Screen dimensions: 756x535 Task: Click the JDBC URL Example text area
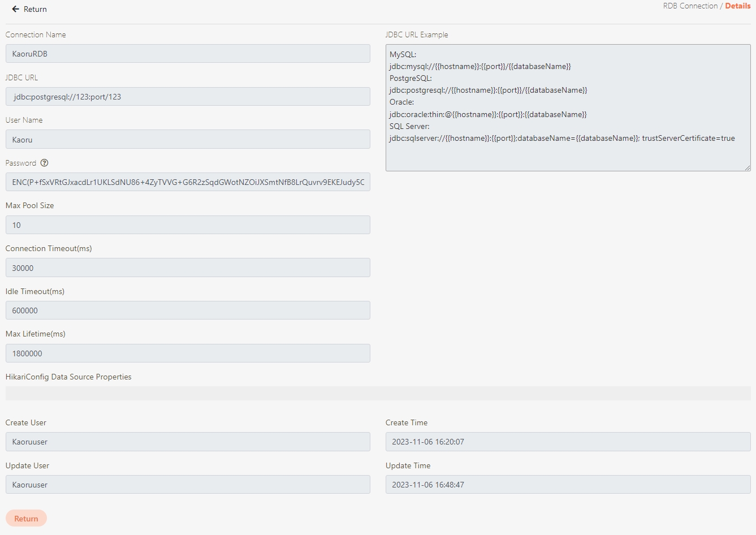point(568,107)
